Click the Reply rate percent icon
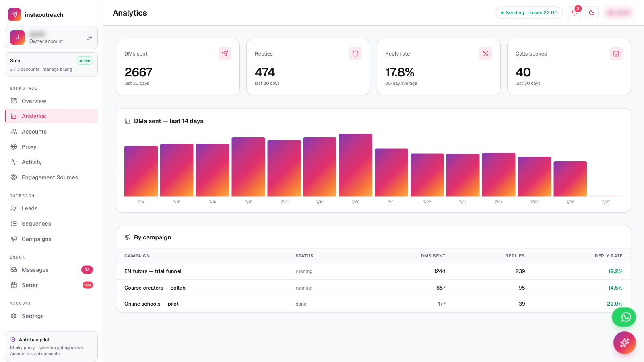The image size is (644, 362). [486, 53]
